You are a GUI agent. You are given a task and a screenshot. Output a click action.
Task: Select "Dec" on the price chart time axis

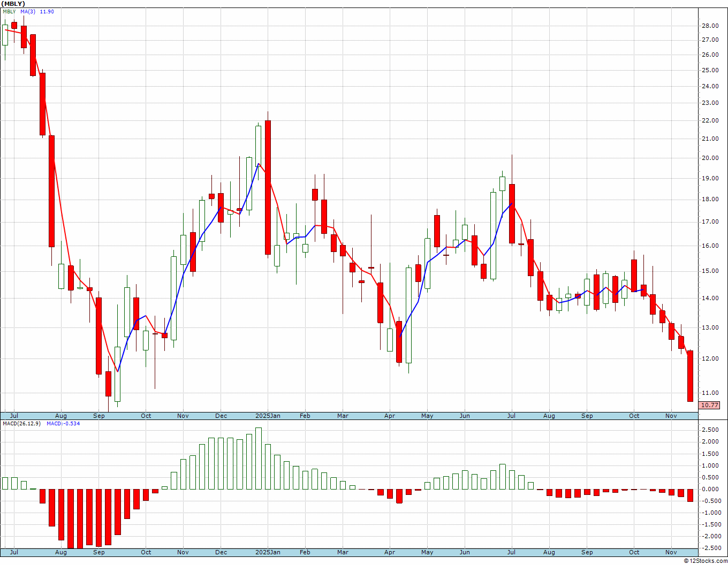click(x=221, y=416)
